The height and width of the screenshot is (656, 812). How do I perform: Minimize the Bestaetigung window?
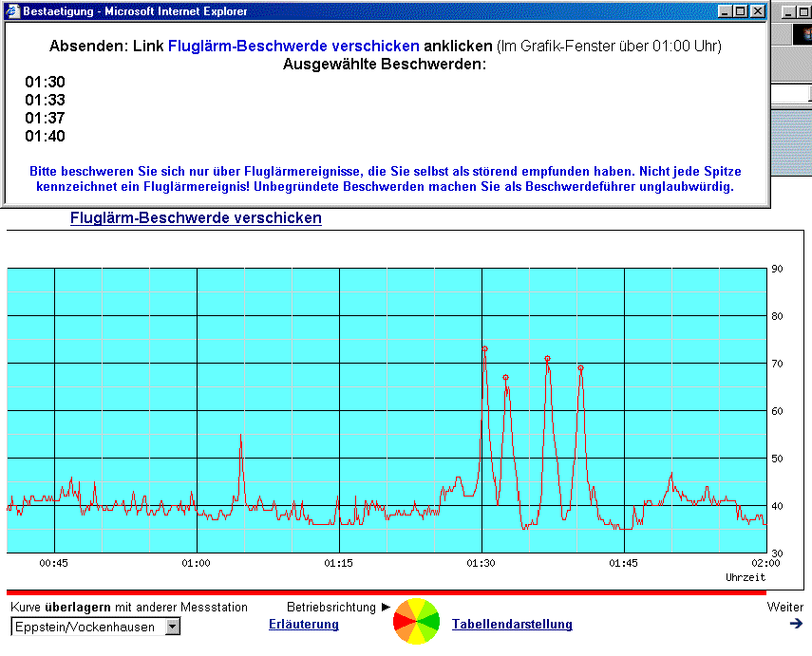(x=725, y=10)
